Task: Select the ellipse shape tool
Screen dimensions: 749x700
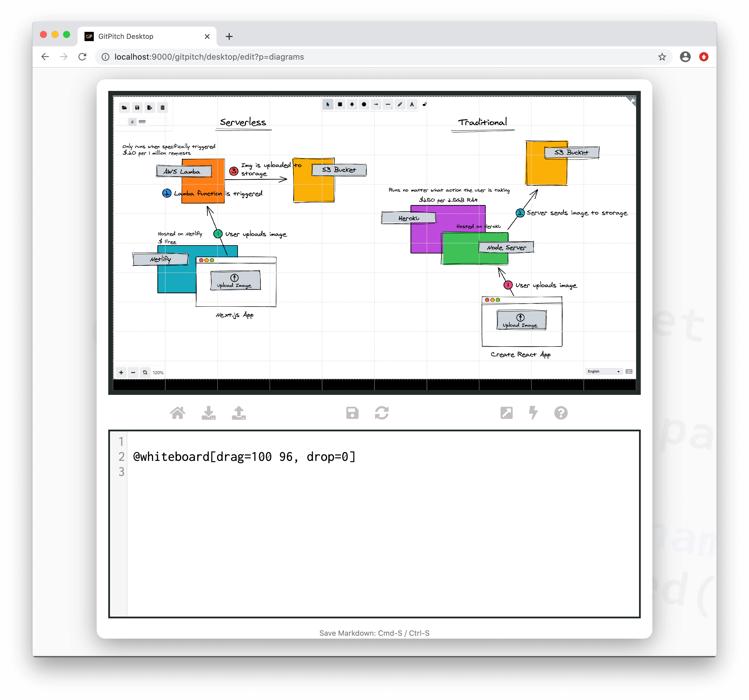Action: 364,105
